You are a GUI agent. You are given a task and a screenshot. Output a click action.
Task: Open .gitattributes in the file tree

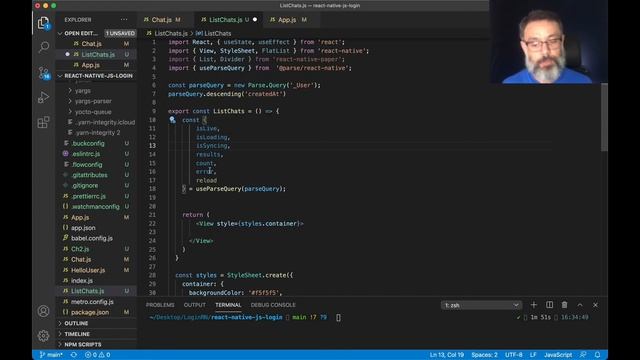pos(89,175)
